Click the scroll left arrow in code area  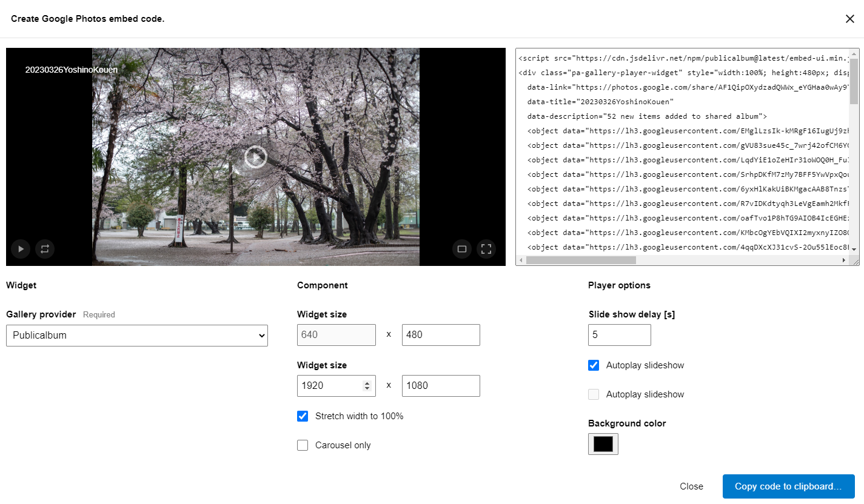click(521, 260)
